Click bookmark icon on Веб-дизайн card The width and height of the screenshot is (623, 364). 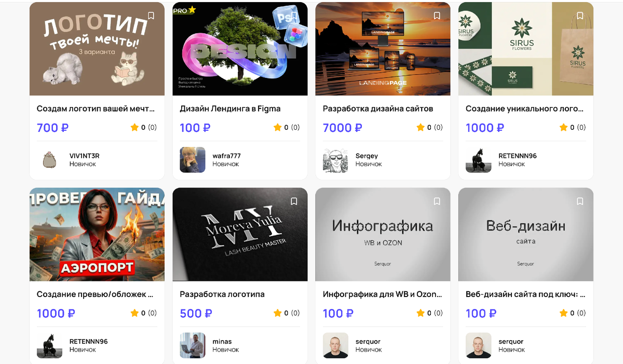580,201
